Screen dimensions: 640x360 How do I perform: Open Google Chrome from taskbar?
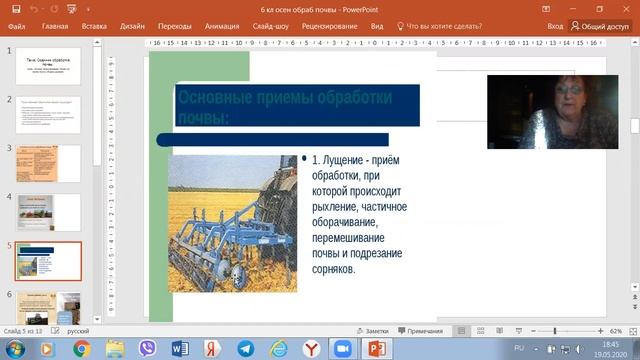[81, 349]
